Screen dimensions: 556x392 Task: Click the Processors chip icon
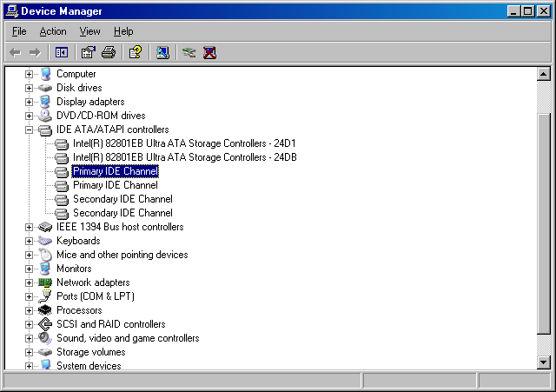45,310
